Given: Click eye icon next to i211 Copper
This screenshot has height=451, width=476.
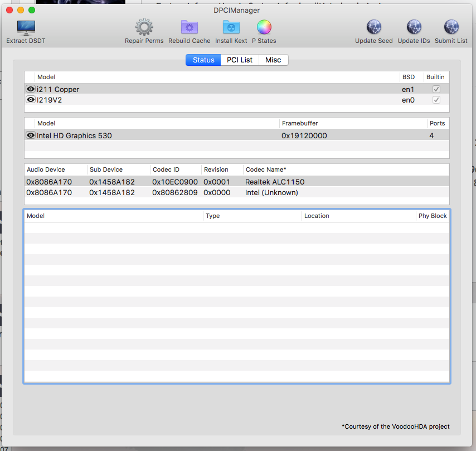Looking at the screenshot, I should click(31, 89).
